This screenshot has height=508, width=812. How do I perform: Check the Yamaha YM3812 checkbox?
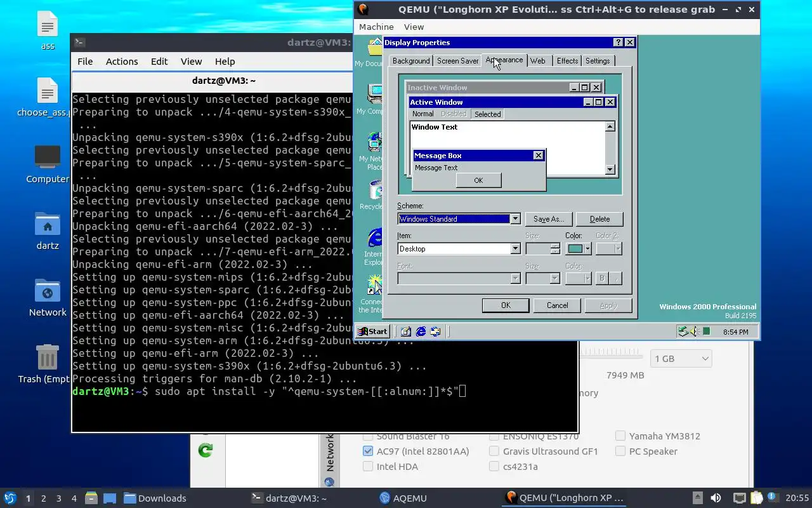coord(620,436)
